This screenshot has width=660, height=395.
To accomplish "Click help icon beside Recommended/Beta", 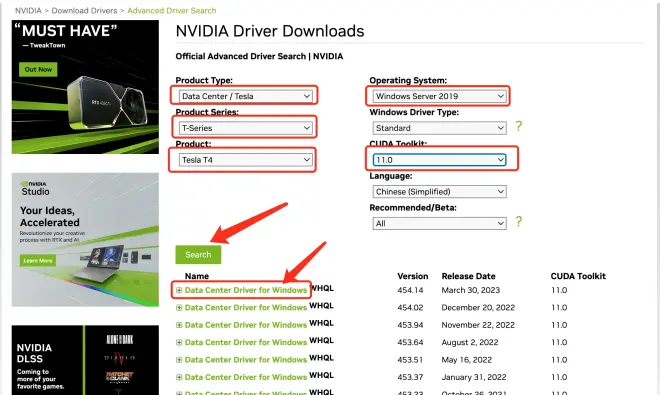I will click(519, 222).
